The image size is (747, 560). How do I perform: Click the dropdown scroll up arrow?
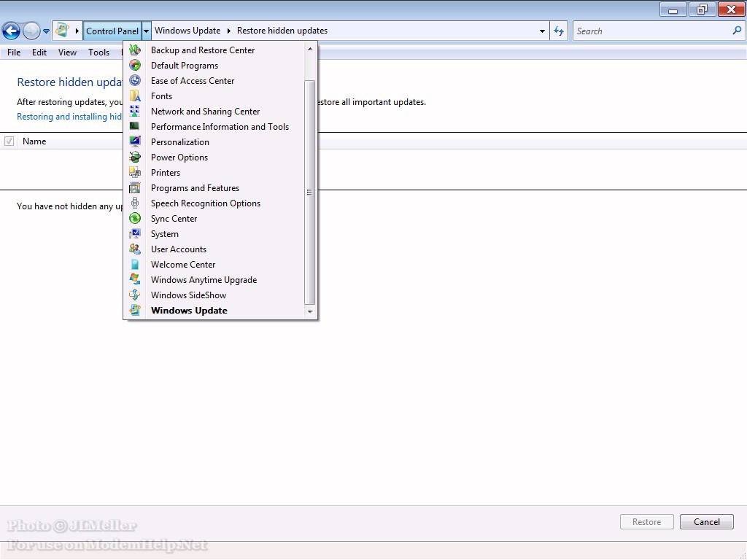point(309,49)
